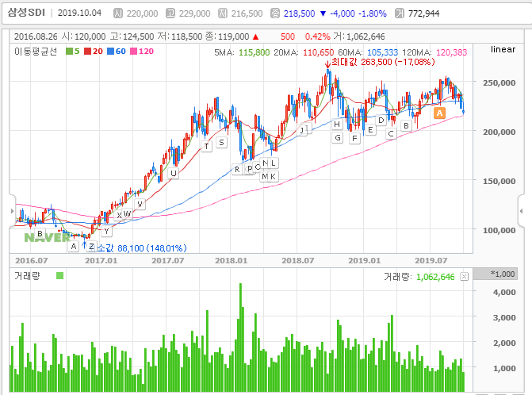Click the R event marker
Image resolution: width=532 pixels, height=395 pixels.
point(237,169)
